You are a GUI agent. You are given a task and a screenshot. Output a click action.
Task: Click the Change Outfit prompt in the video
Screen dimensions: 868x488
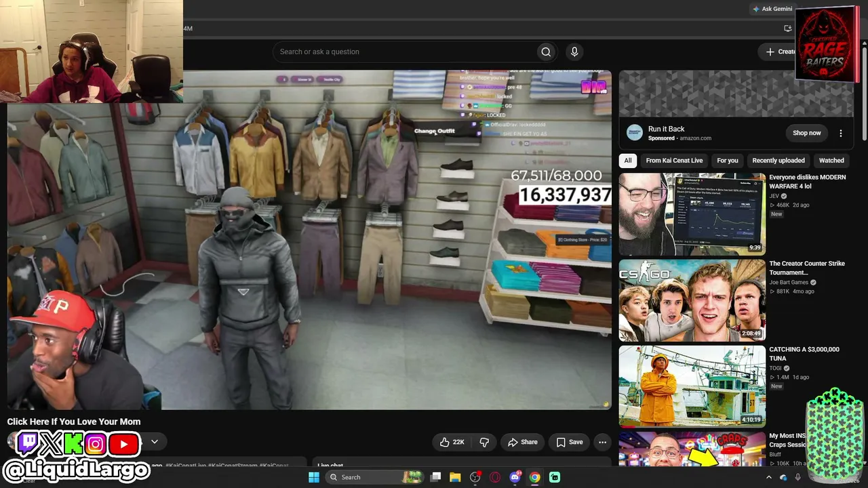[435, 131]
